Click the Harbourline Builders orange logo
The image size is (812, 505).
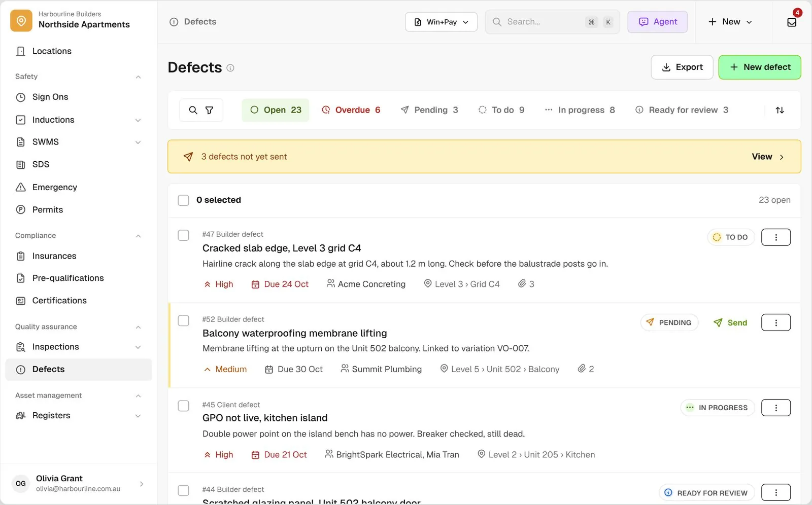coord(21,21)
